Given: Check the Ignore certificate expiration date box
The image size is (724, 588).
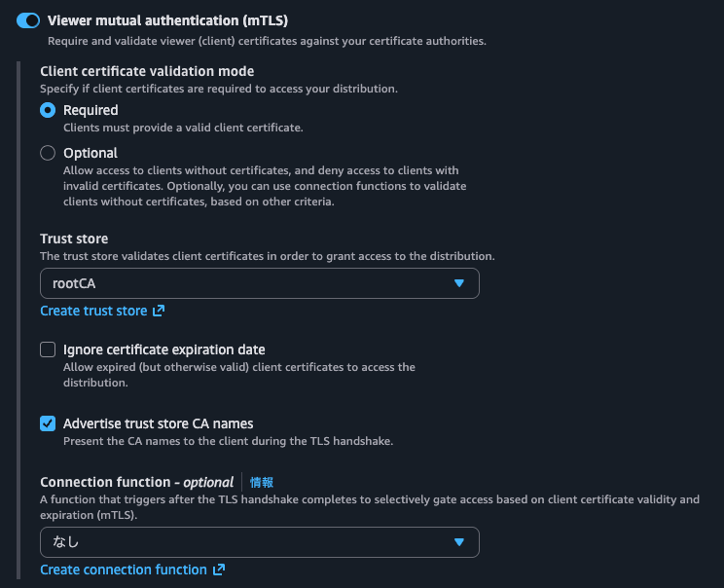Looking at the screenshot, I should coord(48,349).
